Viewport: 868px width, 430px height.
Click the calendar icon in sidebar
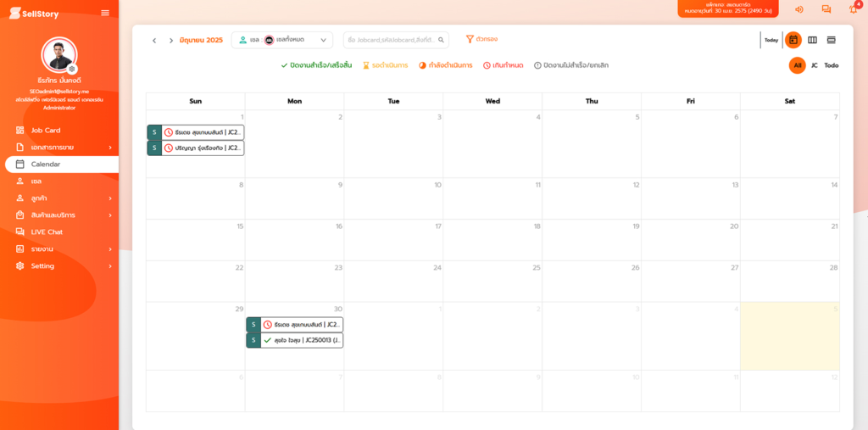[x=20, y=164]
